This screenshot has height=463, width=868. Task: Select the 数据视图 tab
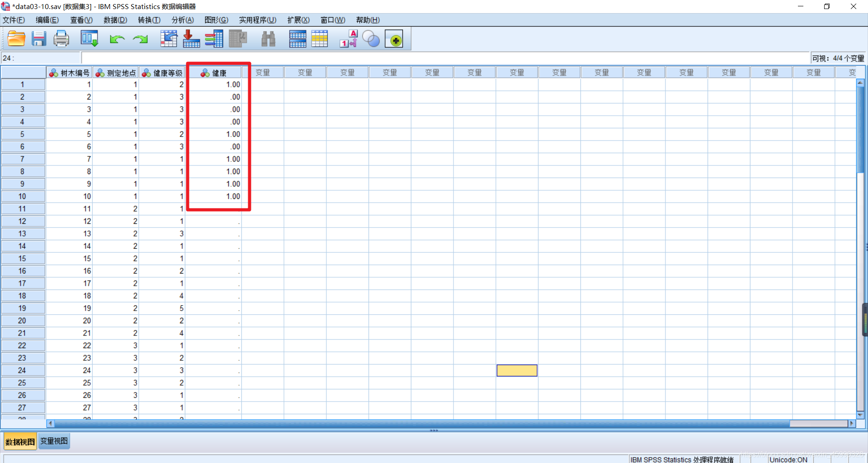click(x=20, y=442)
